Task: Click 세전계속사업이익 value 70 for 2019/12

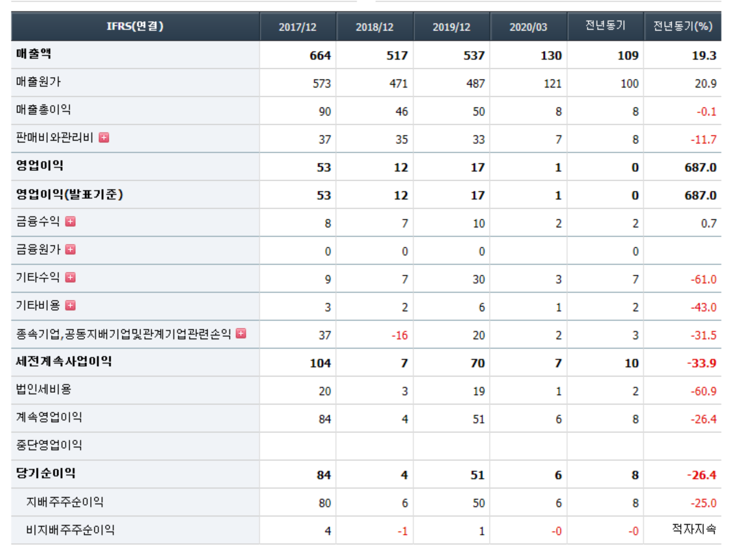Action: (x=478, y=363)
